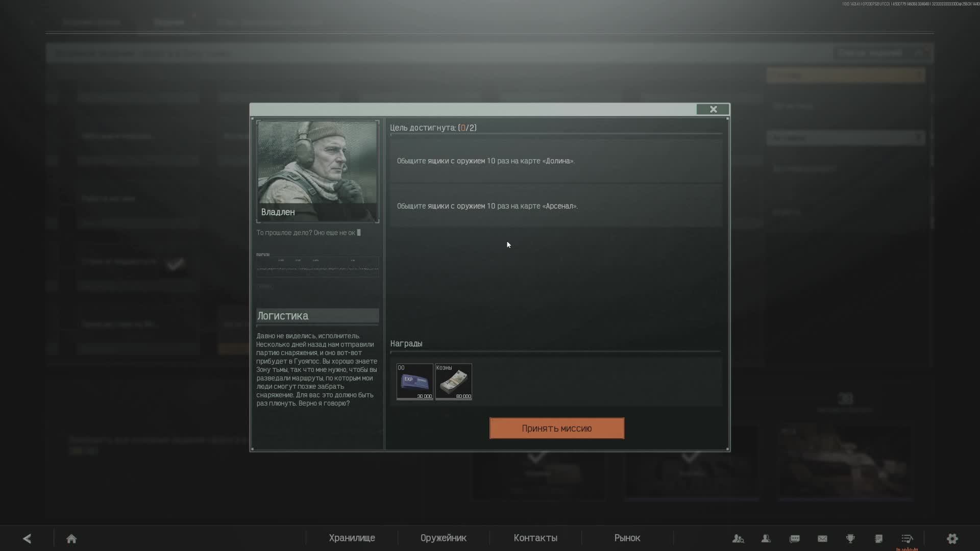Open the friends profile icon
980x551 pixels.
(766, 538)
